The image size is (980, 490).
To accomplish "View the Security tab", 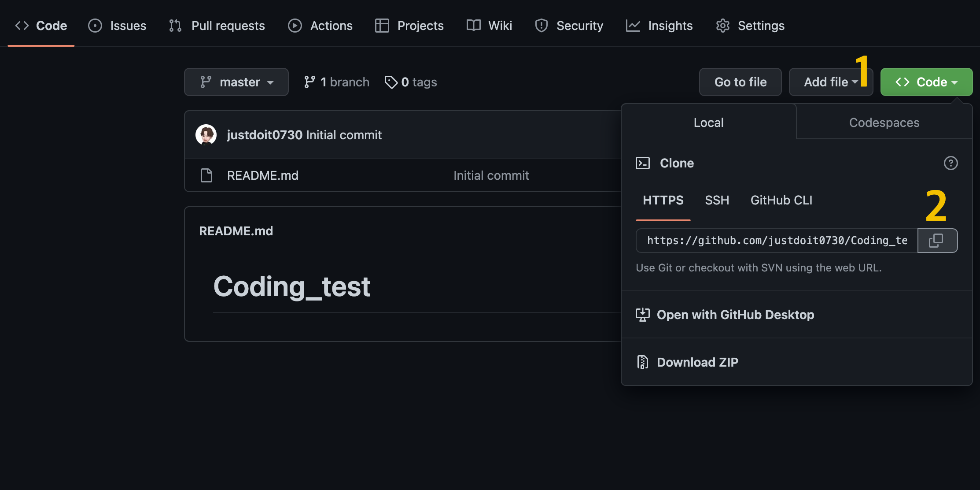I will click(x=569, y=26).
